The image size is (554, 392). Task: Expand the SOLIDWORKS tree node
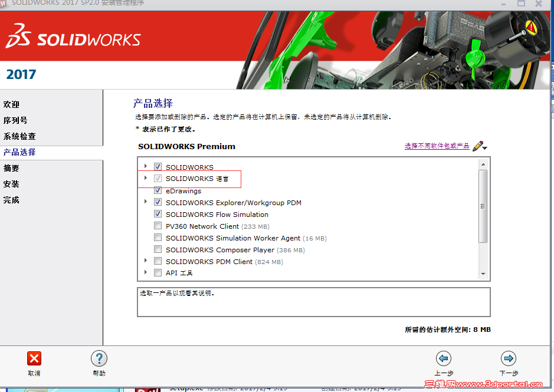(x=146, y=166)
